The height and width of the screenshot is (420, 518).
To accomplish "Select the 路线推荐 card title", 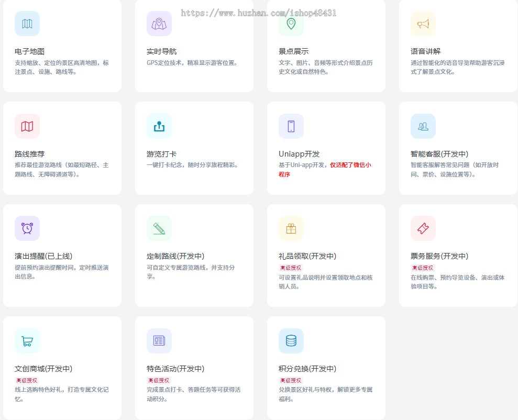I will click(x=30, y=154).
